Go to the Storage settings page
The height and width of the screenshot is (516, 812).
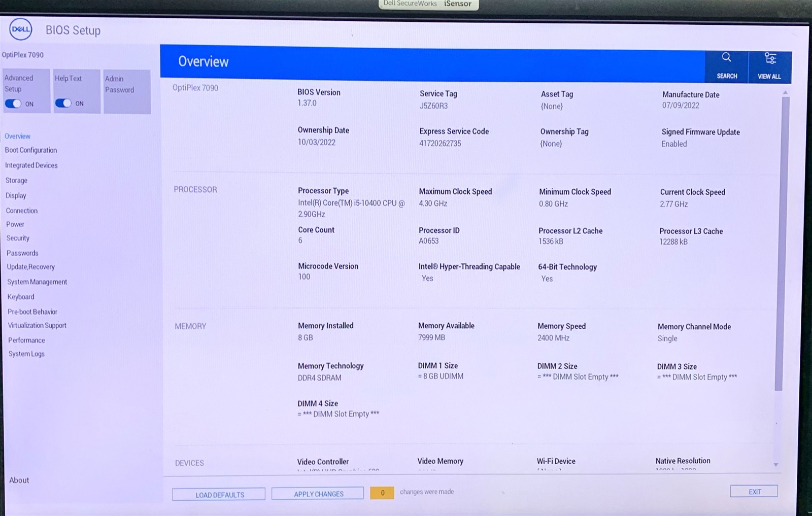(16, 181)
